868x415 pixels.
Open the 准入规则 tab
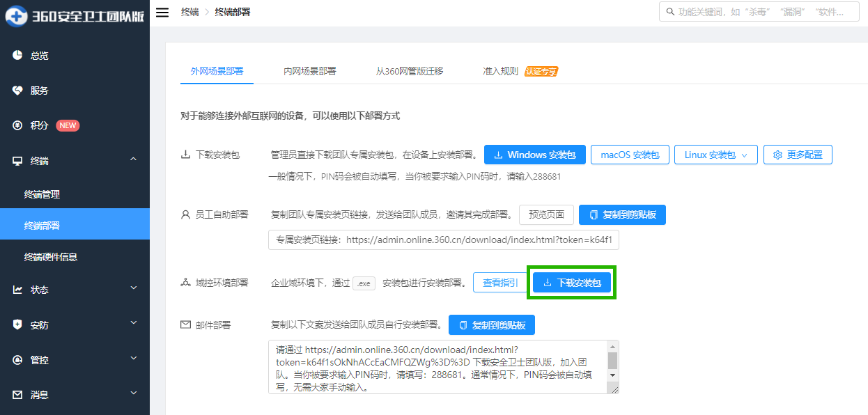tap(501, 71)
